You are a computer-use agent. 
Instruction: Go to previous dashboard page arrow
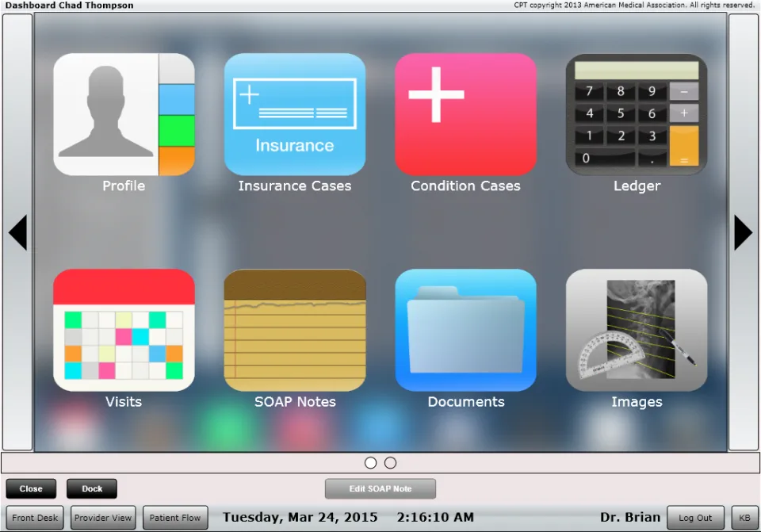[18, 232]
